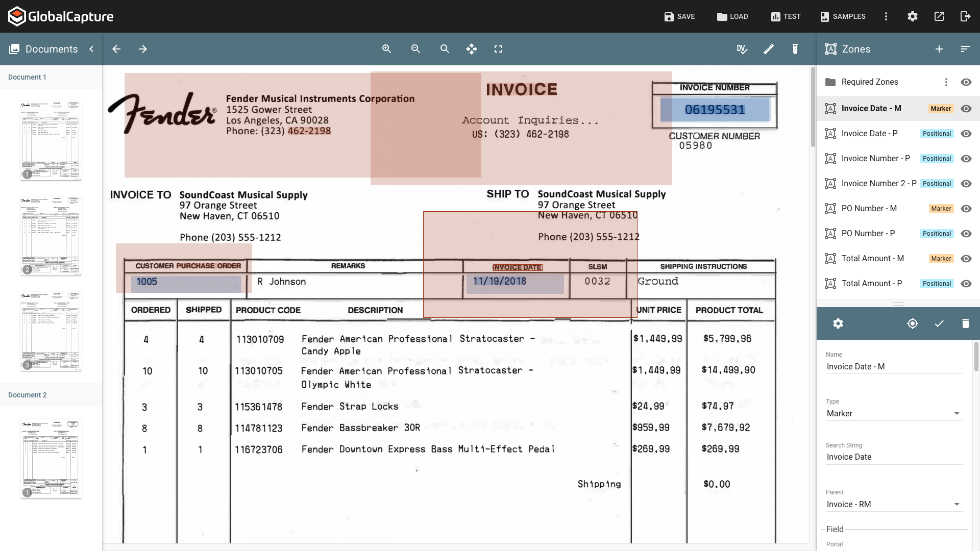Open Required Zones more options
Screen dimensions: 980x551
(946, 82)
